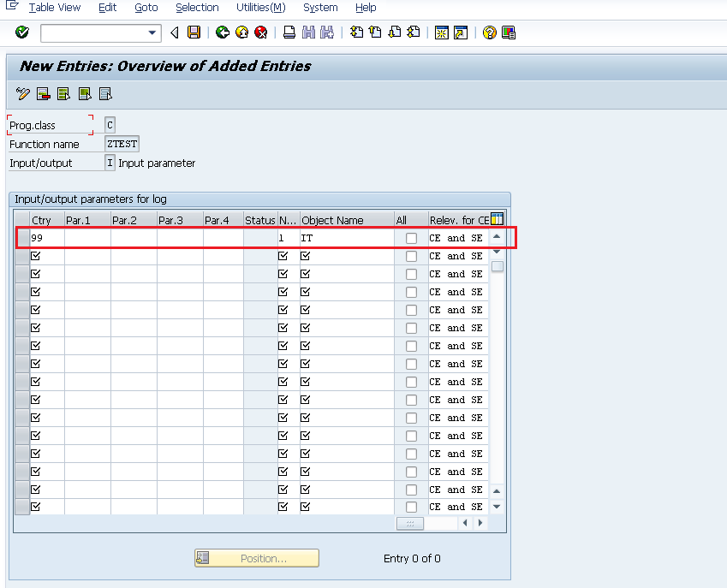Click the Select All entries icon
Viewport: 727px width, 588px height.
63,93
